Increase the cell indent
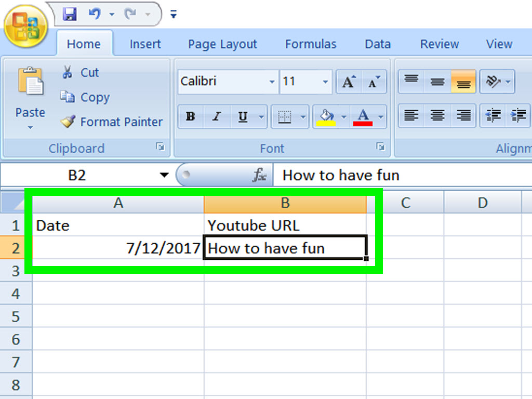Image resolution: width=532 pixels, height=399 pixels. coord(518,116)
